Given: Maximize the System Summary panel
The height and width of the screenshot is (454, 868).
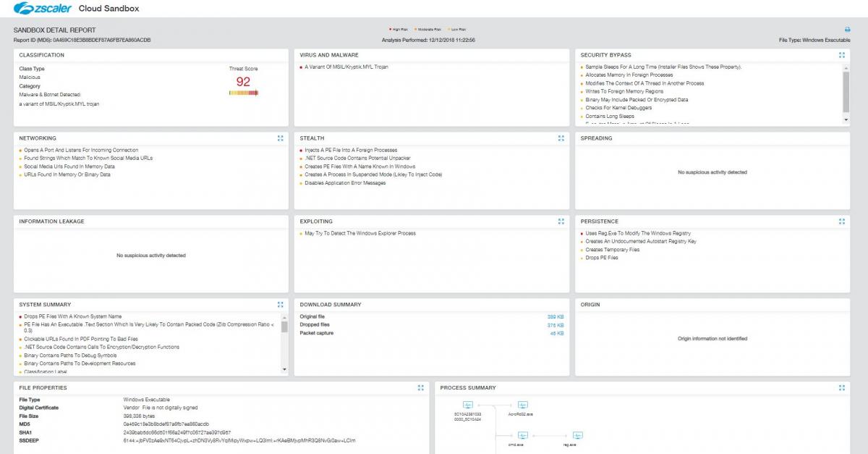Looking at the screenshot, I should 280,305.
